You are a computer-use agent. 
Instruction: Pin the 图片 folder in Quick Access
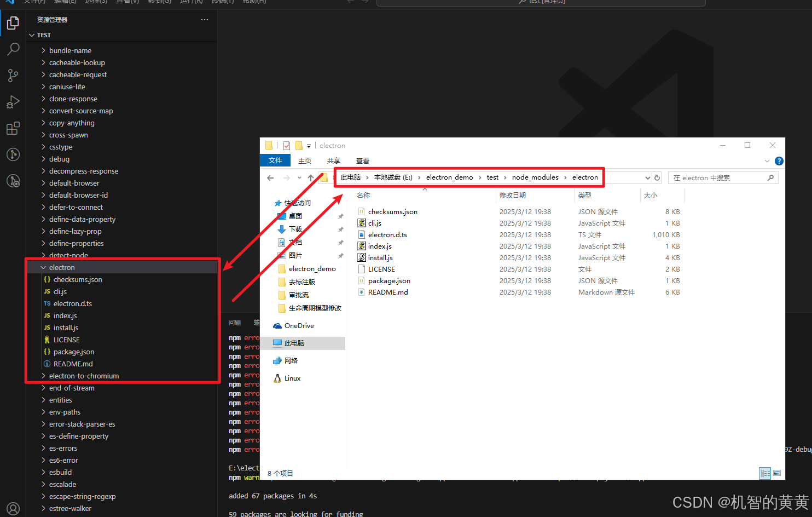[x=340, y=255]
